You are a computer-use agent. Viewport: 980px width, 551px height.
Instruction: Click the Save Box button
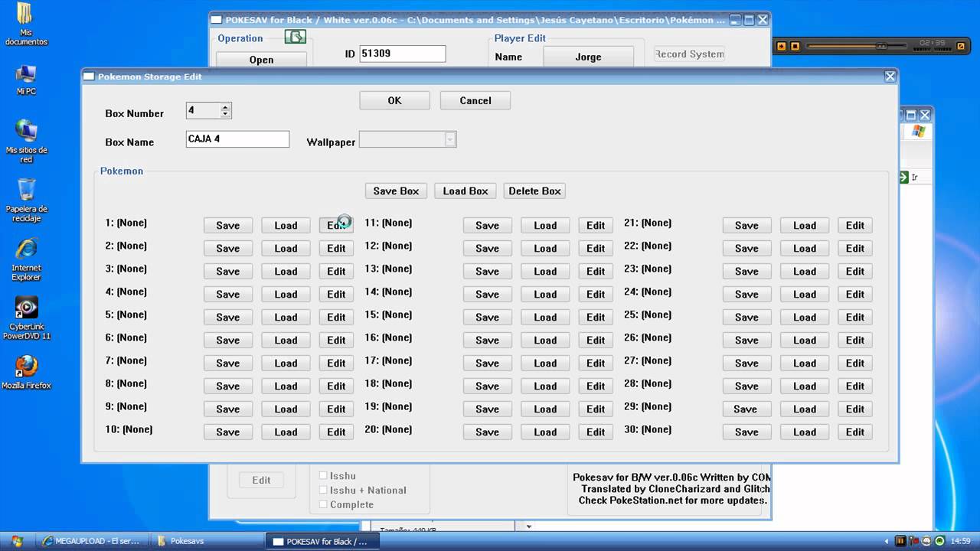pyautogui.click(x=396, y=191)
